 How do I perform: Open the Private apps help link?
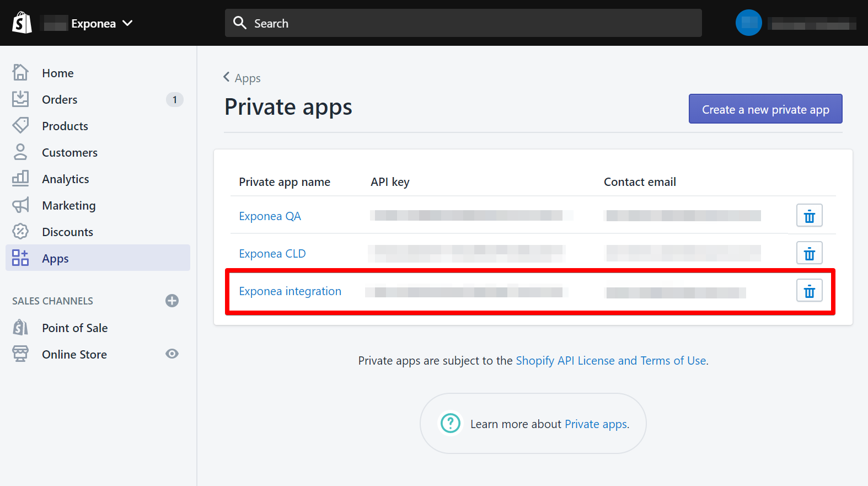[596, 424]
